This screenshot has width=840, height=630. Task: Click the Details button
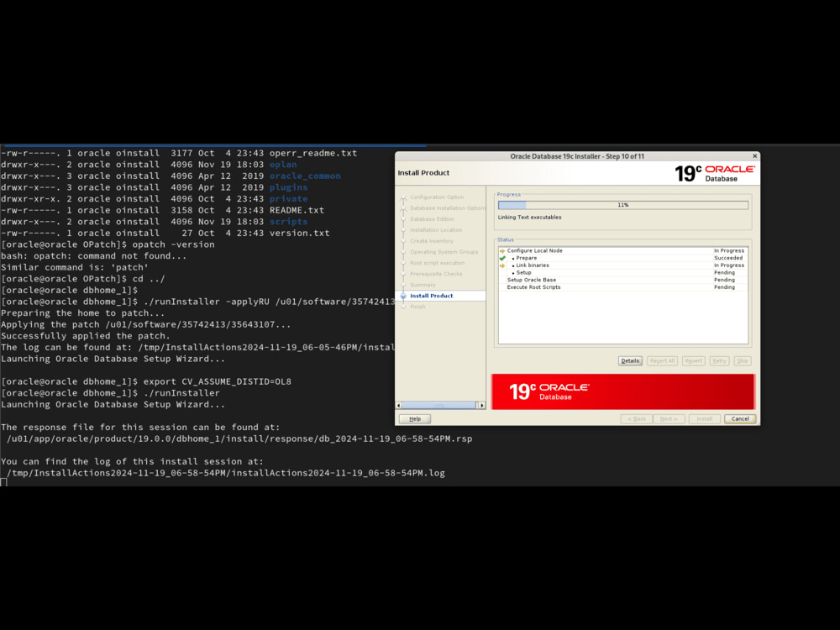pyautogui.click(x=630, y=360)
